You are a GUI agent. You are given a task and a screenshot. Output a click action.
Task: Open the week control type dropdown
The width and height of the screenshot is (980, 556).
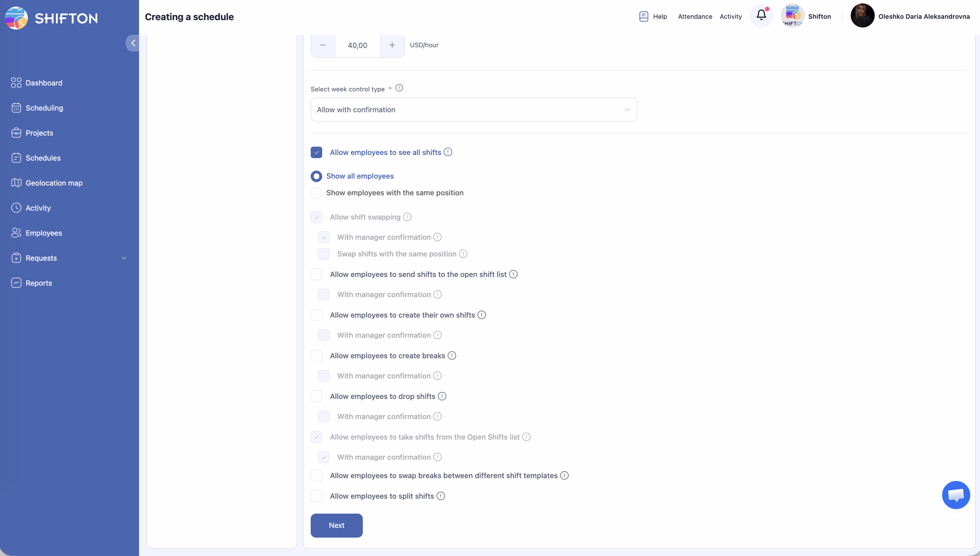coord(473,109)
